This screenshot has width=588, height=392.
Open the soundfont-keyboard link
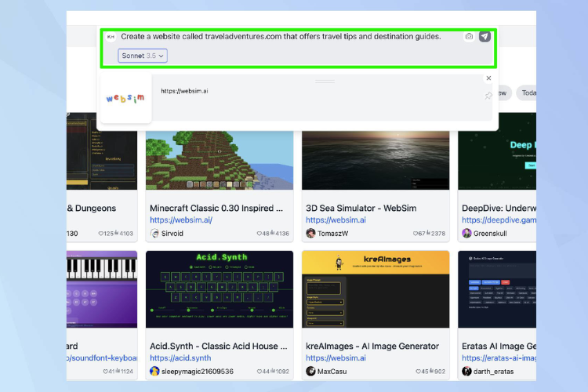point(102,358)
